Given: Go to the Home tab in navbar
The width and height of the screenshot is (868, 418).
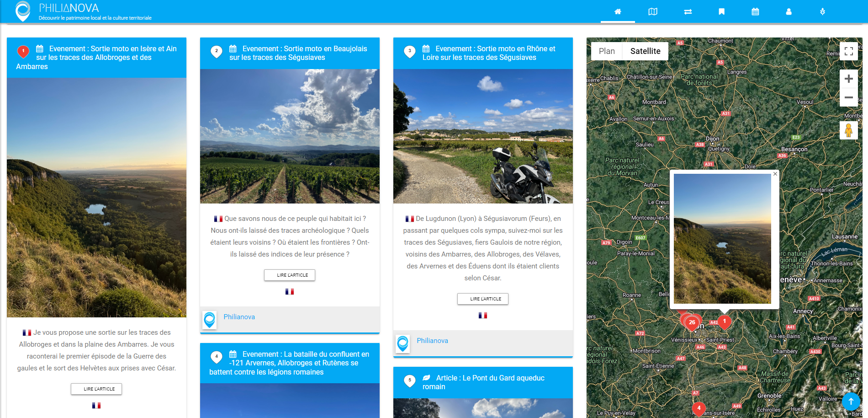Looking at the screenshot, I should pyautogui.click(x=618, y=12).
